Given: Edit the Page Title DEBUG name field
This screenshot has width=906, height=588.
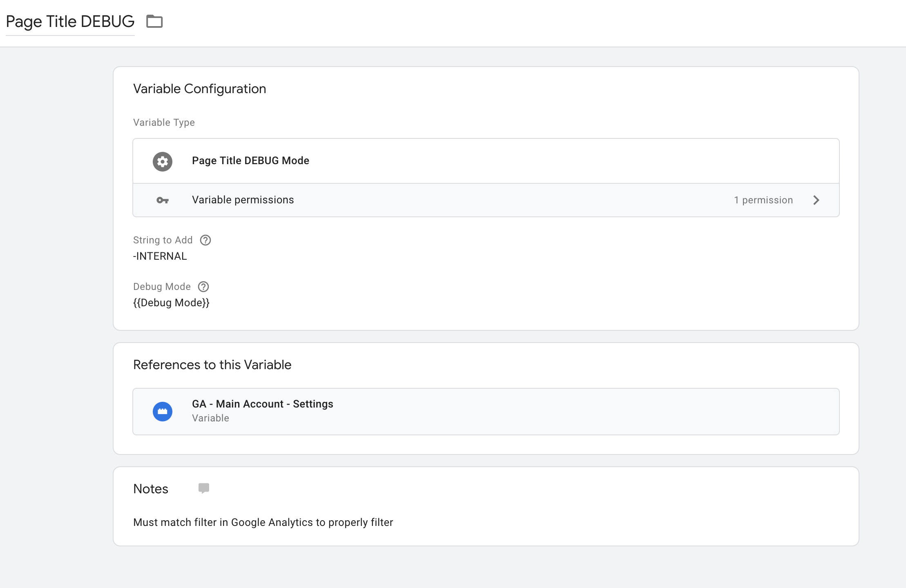Looking at the screenshot, I should (x=70, y=22).
